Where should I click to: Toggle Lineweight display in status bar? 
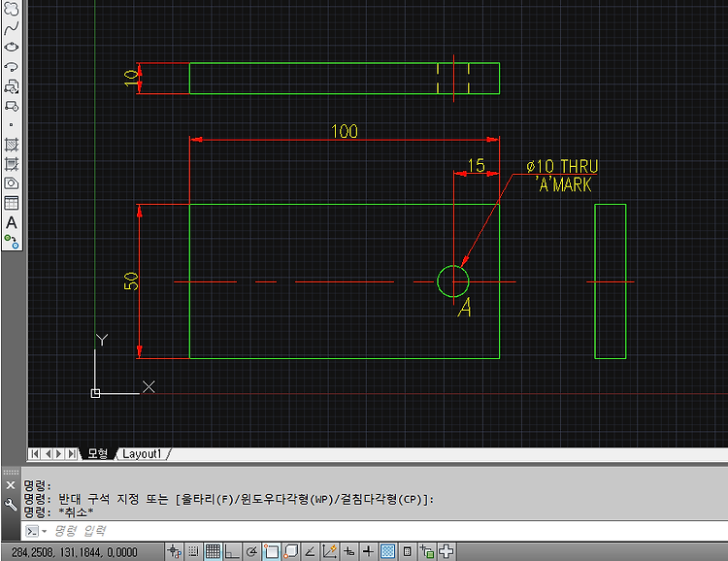368,551
